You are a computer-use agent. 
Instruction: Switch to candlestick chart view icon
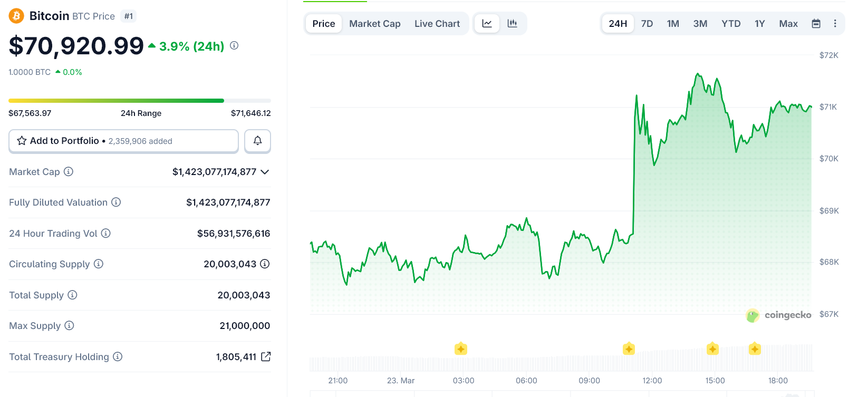[x=512, y=24]
